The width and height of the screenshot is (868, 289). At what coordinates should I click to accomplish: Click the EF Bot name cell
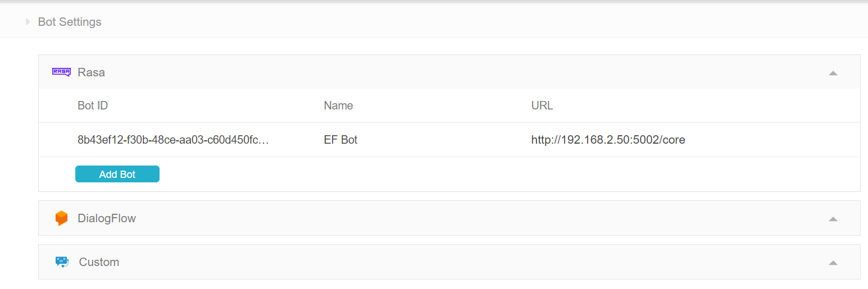[340, 140]
